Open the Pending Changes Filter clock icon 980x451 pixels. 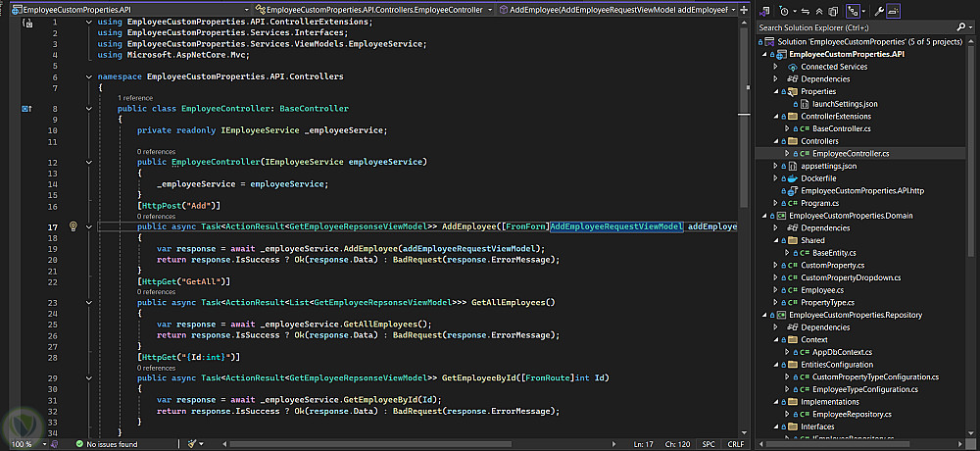tap(784, 11)
